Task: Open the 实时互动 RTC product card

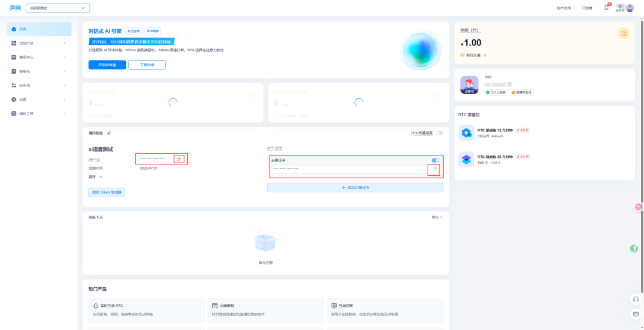Action: click(147, 311)
